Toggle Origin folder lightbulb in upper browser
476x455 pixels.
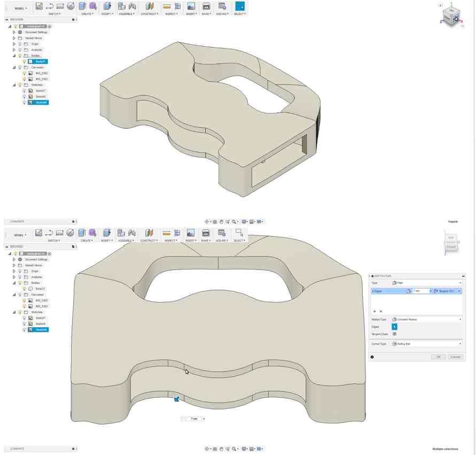20,44
